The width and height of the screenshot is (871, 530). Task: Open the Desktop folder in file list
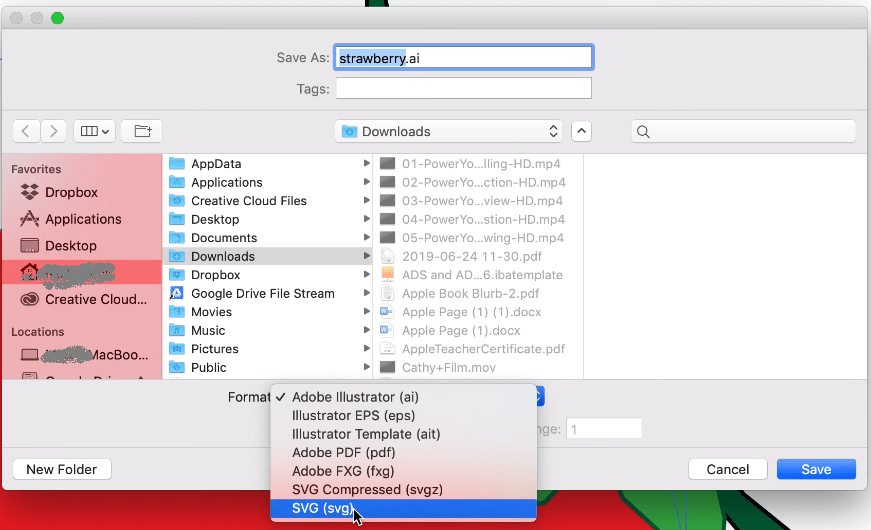tap(268, 219)
